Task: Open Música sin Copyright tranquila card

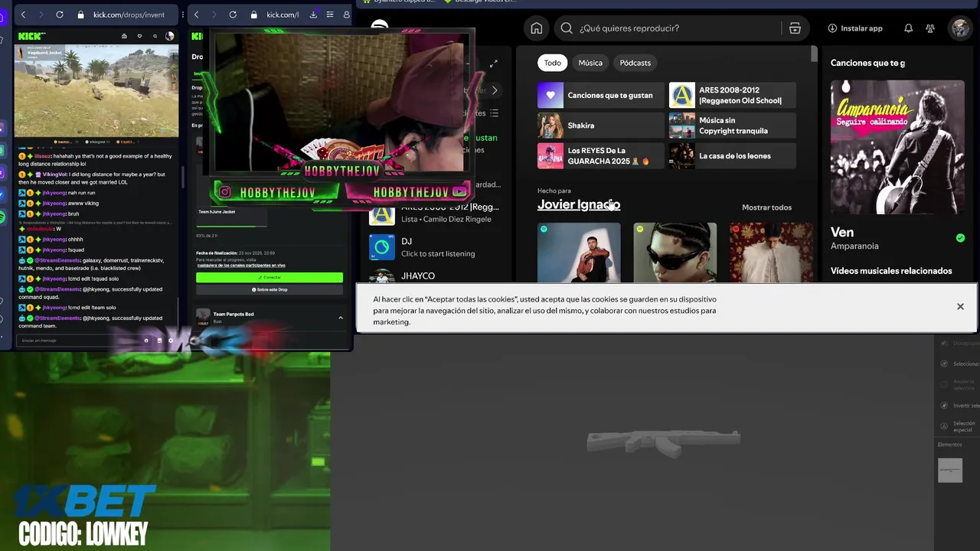Action: click(x=732, y=126)
